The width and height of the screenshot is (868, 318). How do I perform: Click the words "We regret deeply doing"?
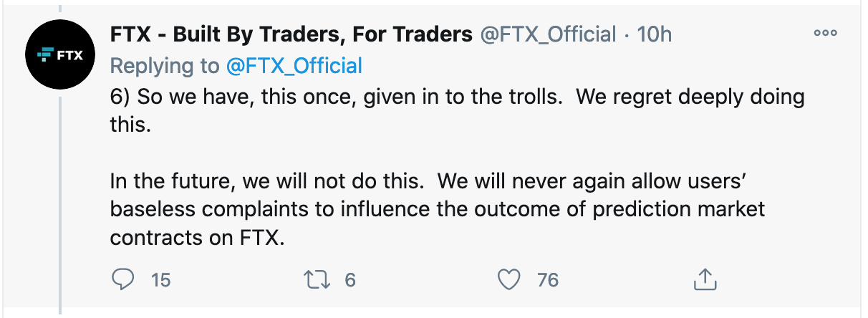690,97
